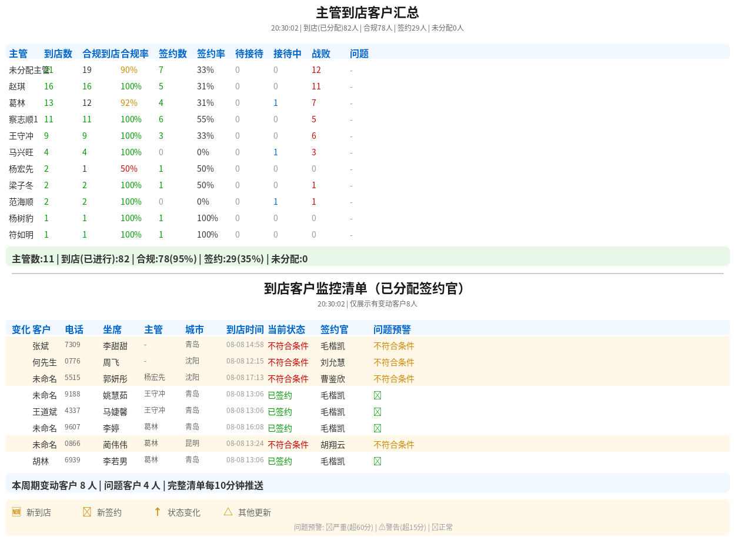Click arrival time 08-08 16:08
The image size is (735, 560).
tap(245, 426)
